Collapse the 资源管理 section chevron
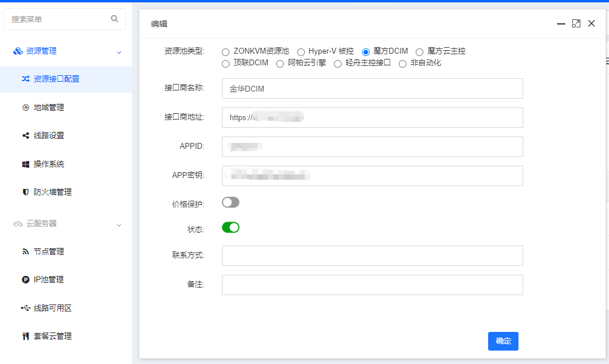This screenshot has width=609, height=364. pos(119,51)
